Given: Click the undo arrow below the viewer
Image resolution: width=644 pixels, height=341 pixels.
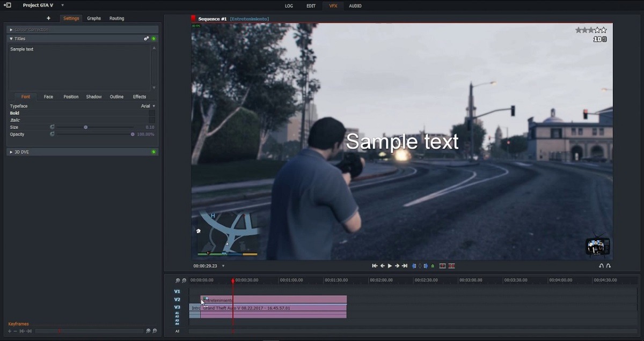Looking at the screenshot, I should pos(602,266).
